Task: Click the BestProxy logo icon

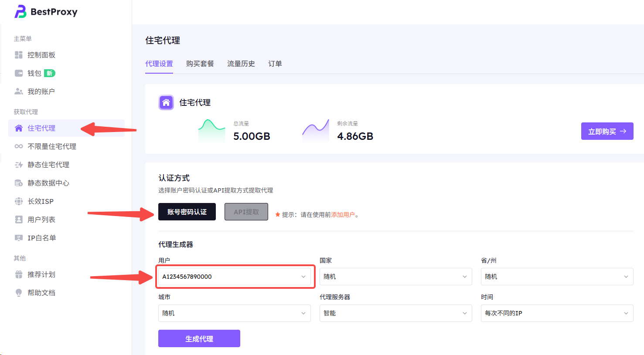Action: [20, 12]
